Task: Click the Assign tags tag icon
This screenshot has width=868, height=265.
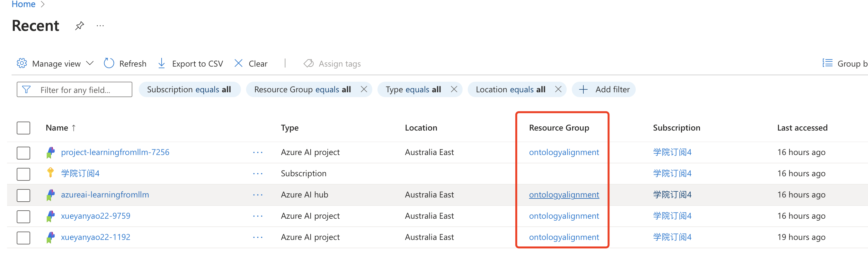Action: (x=308, y=63)
